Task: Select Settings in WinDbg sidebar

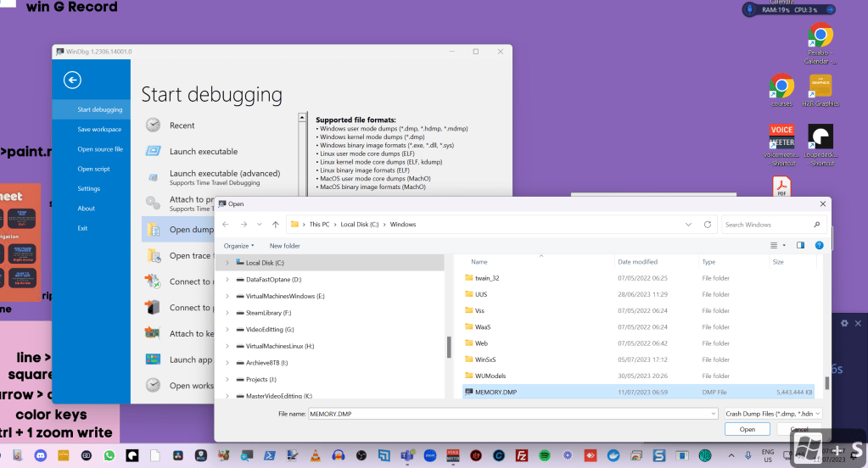Action: 92,188
